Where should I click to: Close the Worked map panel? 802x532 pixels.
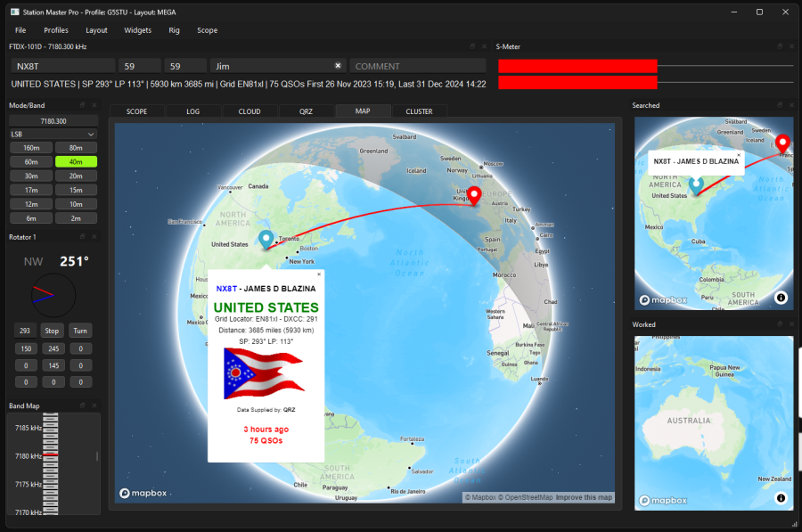click(792, 324)
